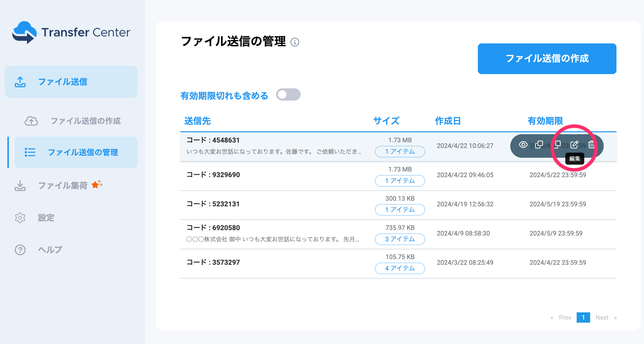The width and height of the screenshot is (644, 344).
Task: Click the download icon beside ファイル集荷
Action: click(x=20, y=186)
